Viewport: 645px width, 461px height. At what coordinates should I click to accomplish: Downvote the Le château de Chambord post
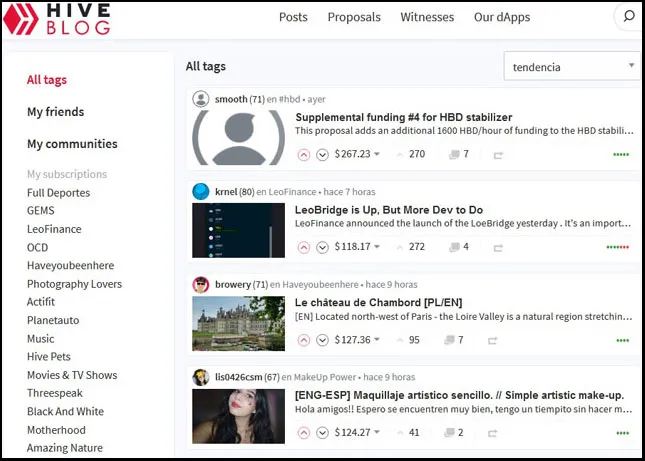(322, 341)
